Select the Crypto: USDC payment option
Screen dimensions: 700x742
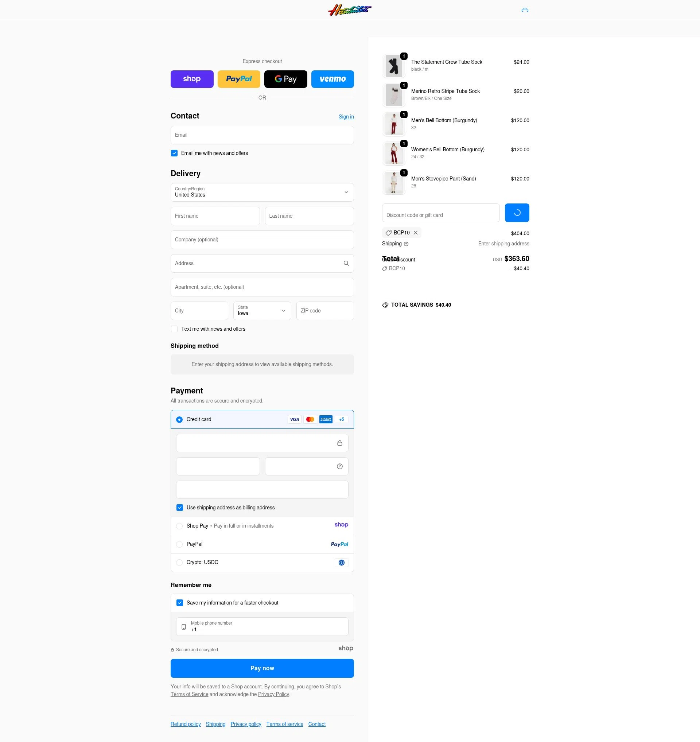click(x=179, y=563)
